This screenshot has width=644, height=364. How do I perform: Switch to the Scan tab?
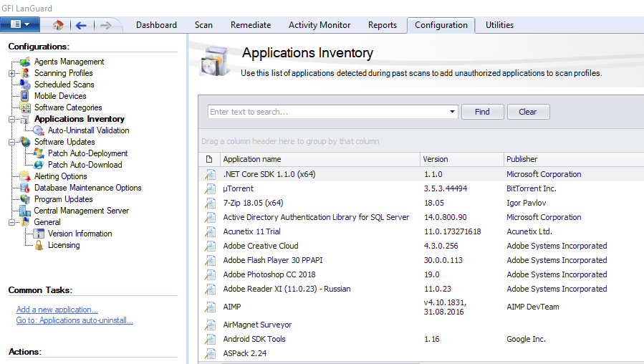tap(203, 25)
